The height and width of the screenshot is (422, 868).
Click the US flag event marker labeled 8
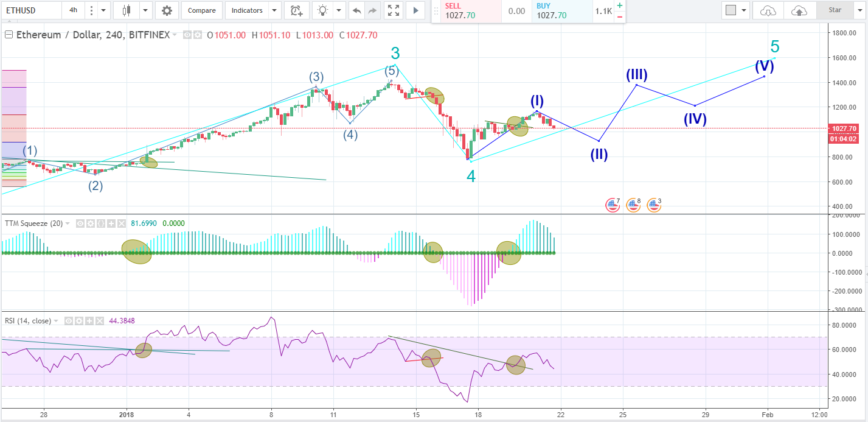pos(633,205)
